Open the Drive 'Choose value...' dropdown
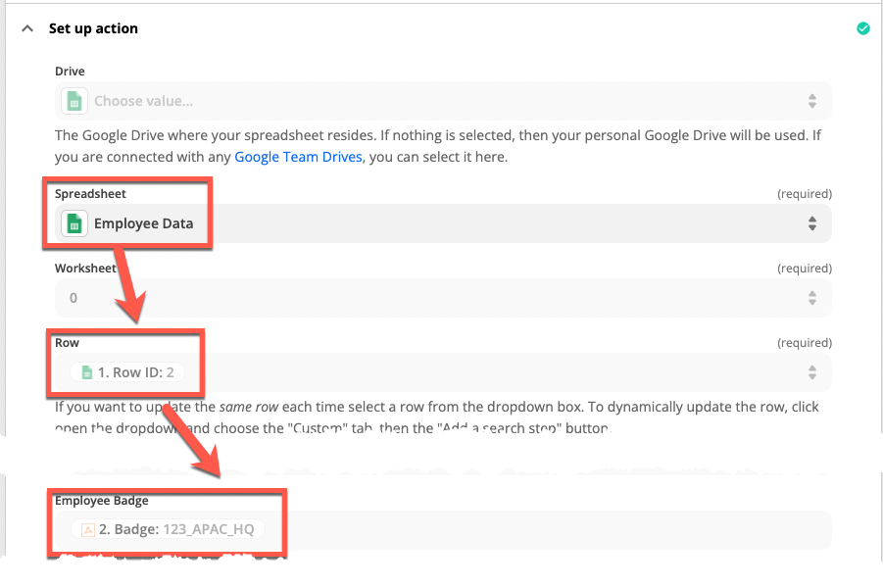Image resolution: width=883 pixels, height=588 pixels. click(x=431, y=101)
